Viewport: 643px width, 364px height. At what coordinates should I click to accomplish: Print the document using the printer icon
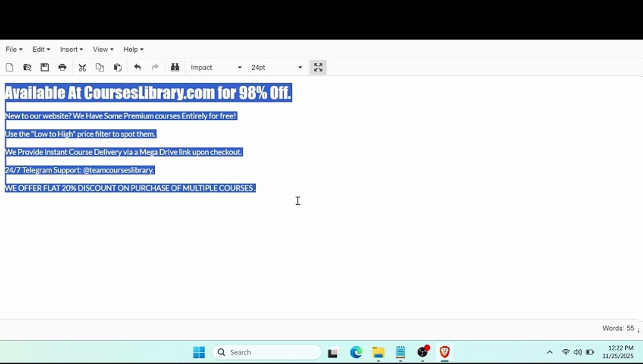62,67
